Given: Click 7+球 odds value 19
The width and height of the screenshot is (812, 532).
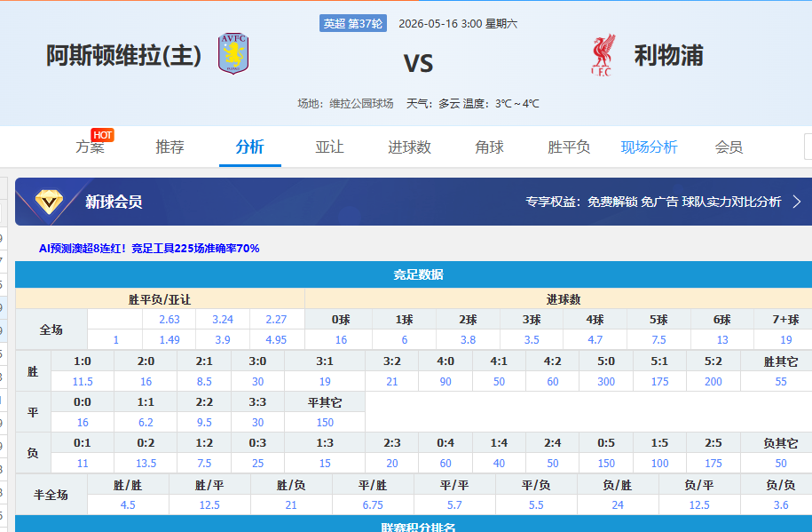Looking at the screenshot, I should 786,339.
